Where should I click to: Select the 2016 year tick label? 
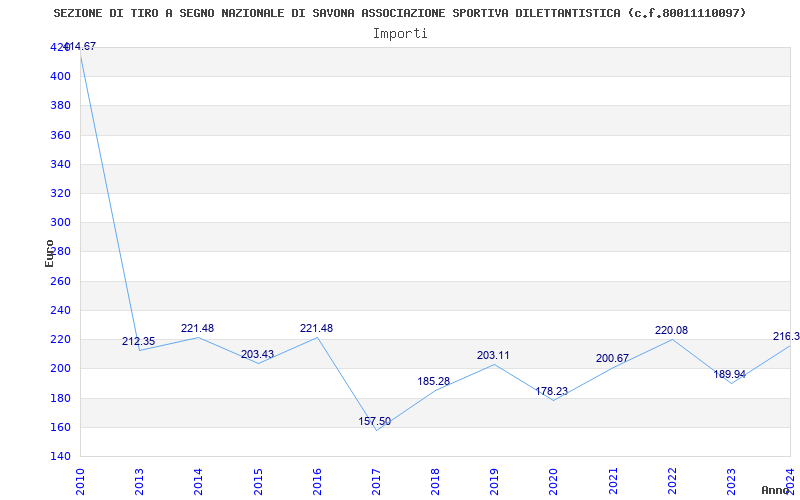(x=317, y=480)
